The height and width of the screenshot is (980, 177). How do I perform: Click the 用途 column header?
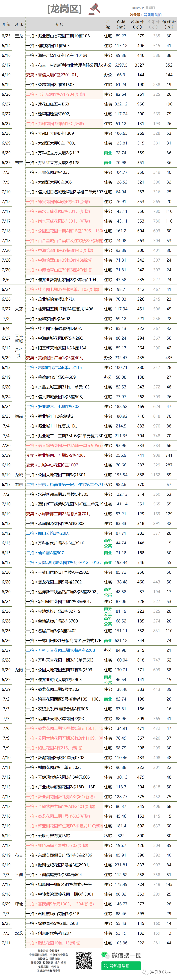(108, 24)
